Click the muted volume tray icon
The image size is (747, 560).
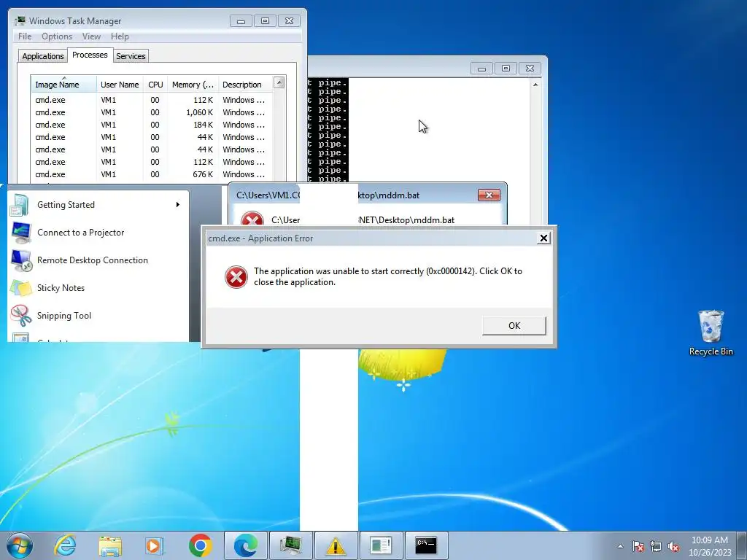[x=673, y=546]
